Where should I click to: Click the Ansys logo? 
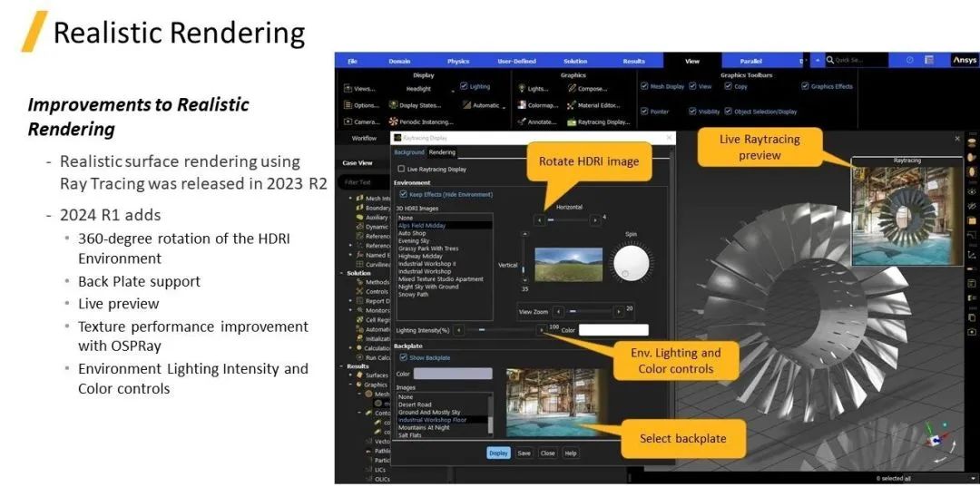pyautogui.click(x=964, y=60)
